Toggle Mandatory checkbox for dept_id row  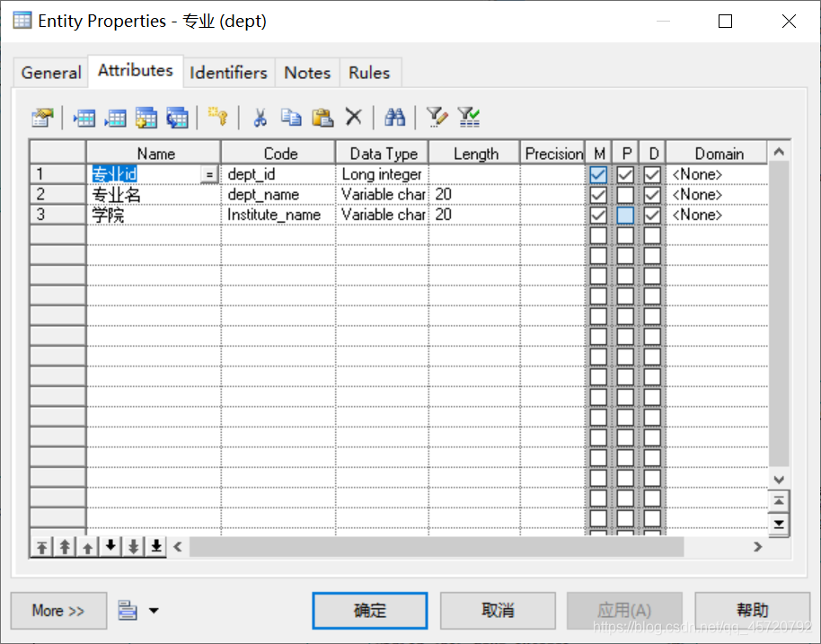[598, 174]
